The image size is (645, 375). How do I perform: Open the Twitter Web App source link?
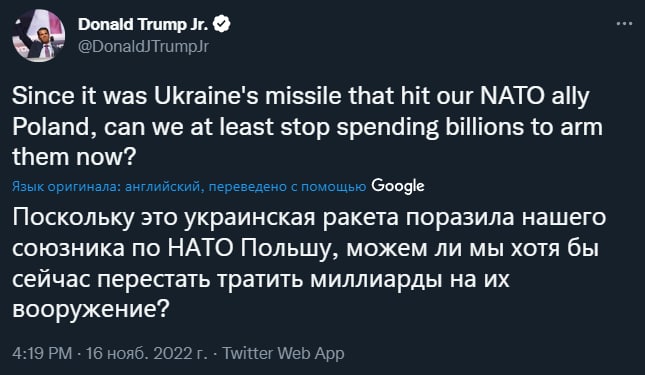(283, 353)
